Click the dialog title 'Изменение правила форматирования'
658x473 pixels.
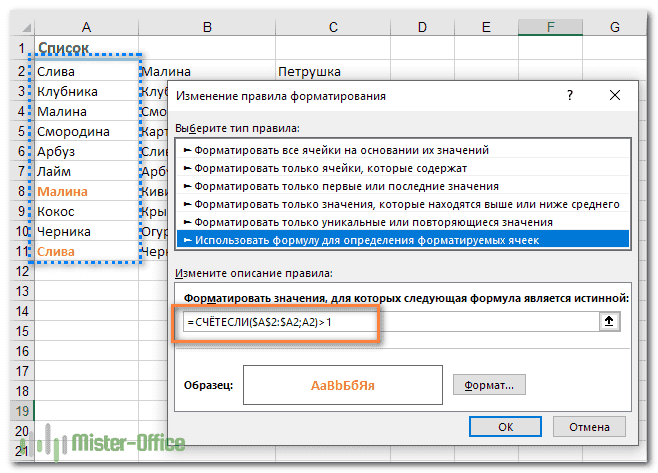(x=281, y=96)
